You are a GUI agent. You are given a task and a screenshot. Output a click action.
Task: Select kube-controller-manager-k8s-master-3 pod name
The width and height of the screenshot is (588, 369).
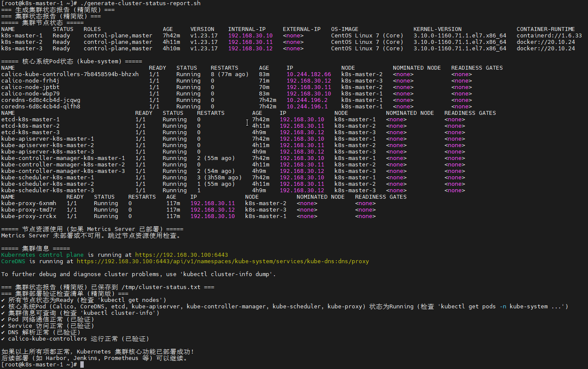63,171
